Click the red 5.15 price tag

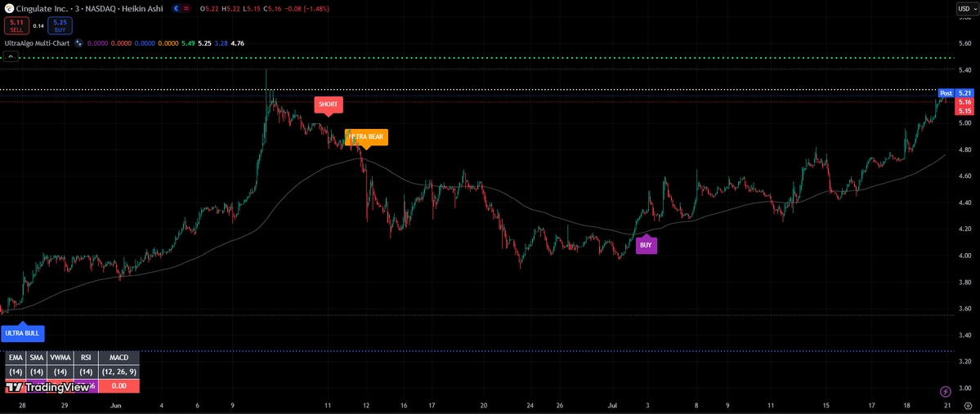964,110
